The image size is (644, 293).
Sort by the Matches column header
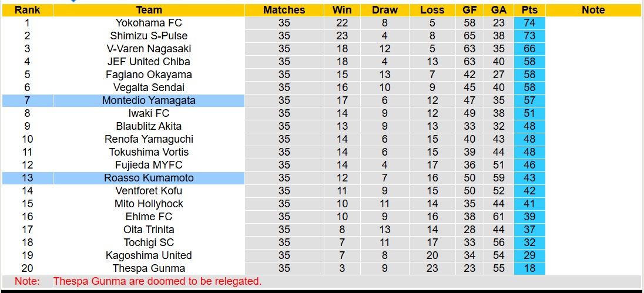284,10
